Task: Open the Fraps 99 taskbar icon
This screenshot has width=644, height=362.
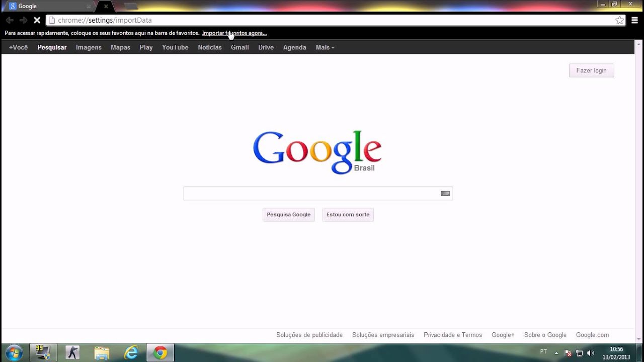Action: click(43, 353)
